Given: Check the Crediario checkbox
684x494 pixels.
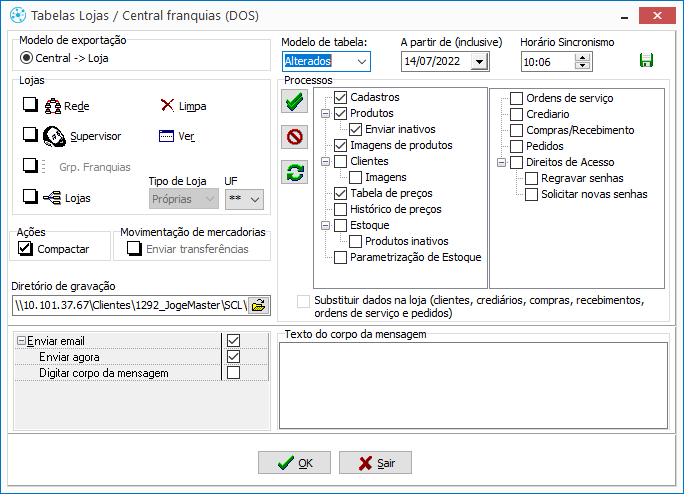Looking at the screenshot, I should click(516, 114).
